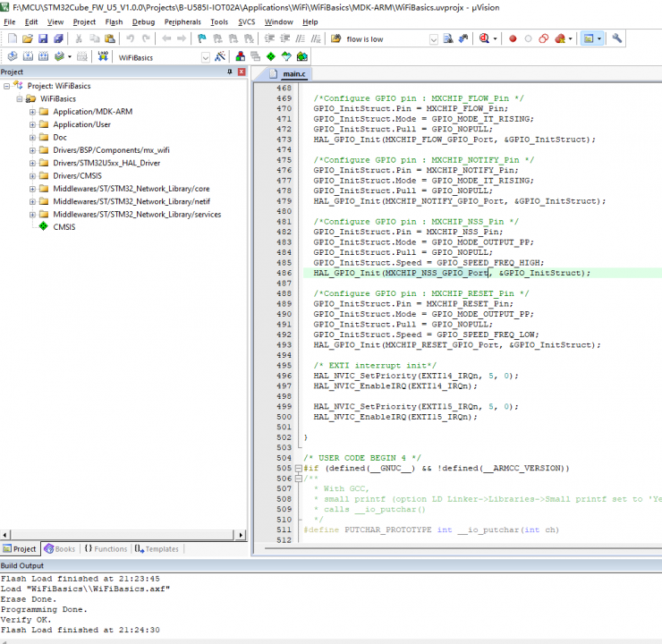Switch to the Books panel tab
The image size is (662, 644).
[x=60, y=548]
